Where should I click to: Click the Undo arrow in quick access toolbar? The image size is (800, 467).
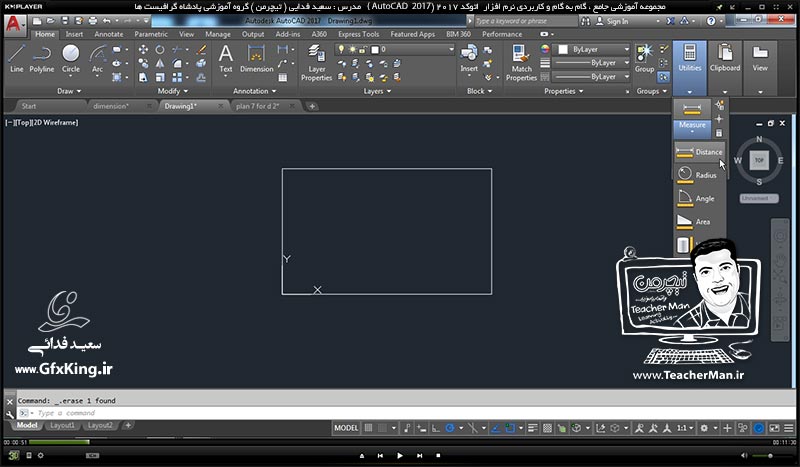coord(106,21)
